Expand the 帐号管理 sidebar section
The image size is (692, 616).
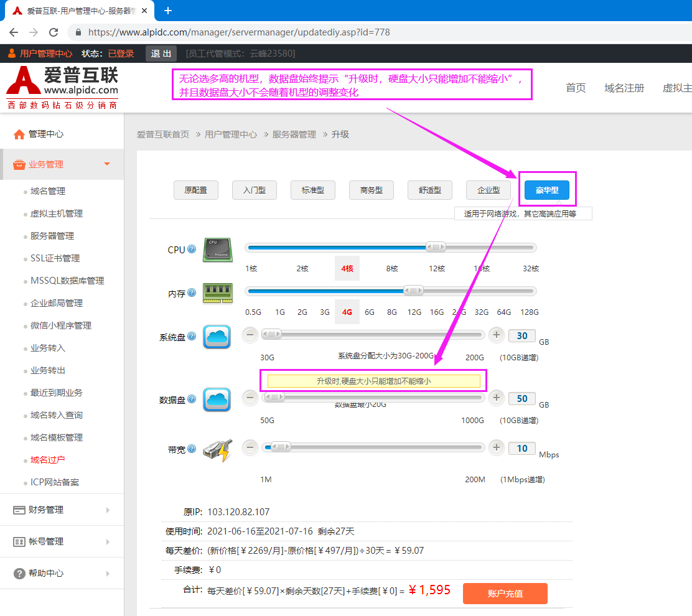[x=62, y=541]
